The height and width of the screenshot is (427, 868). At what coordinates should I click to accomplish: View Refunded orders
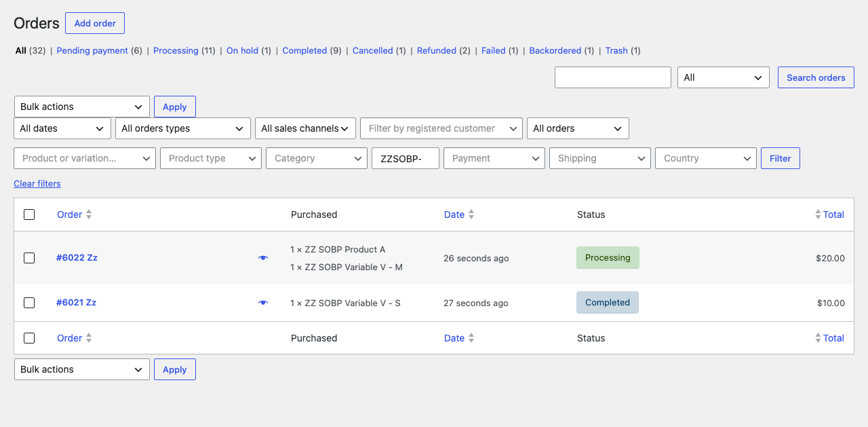tap(437, 51)
